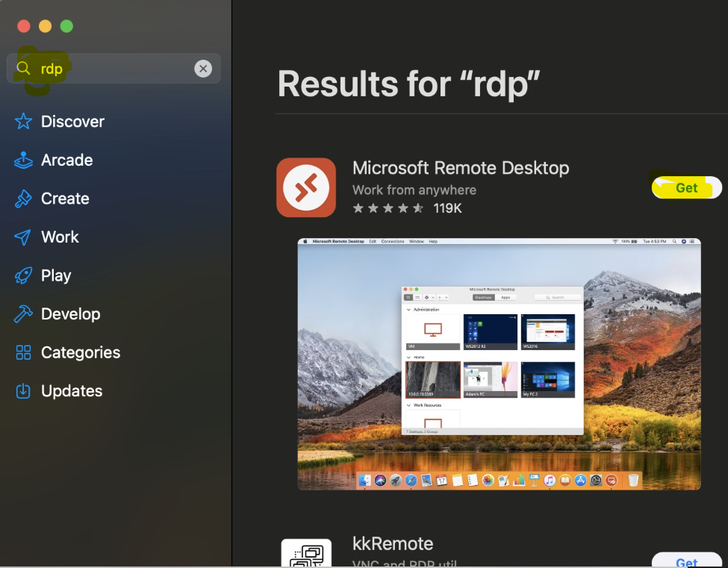728x568 pixels.
Task: Click the Updates download arrow icon
Action: coord(24,391)
